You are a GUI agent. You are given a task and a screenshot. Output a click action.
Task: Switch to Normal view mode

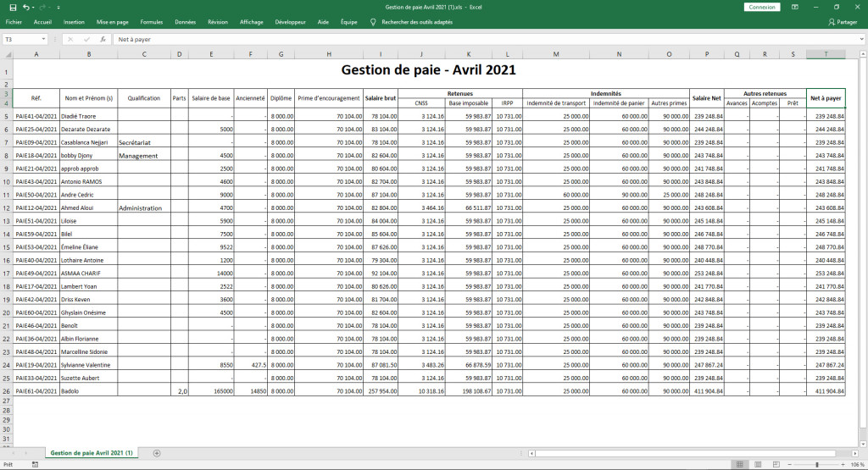[739, 464]
